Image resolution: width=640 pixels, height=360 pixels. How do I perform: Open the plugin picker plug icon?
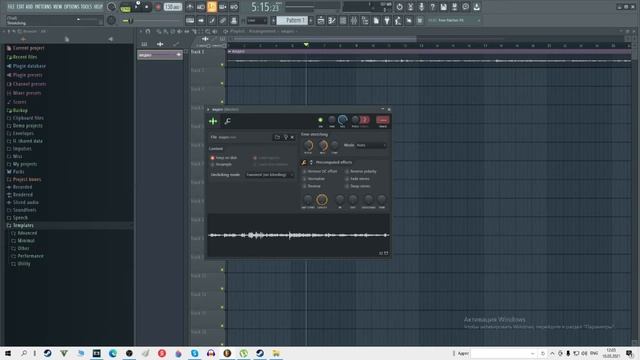(x=387, y=20)
